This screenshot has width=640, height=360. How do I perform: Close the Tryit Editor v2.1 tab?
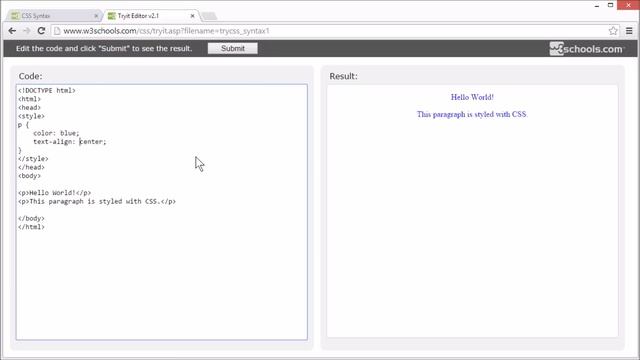point(192,16)
